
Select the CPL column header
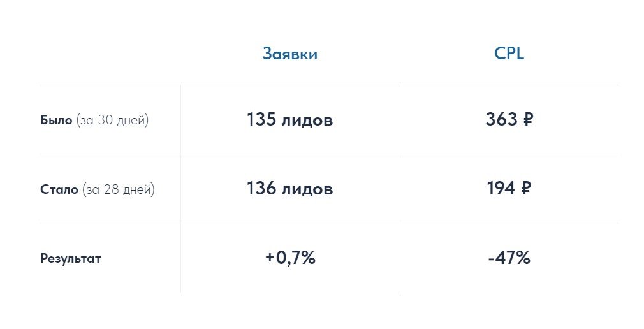tap(509, 54)
